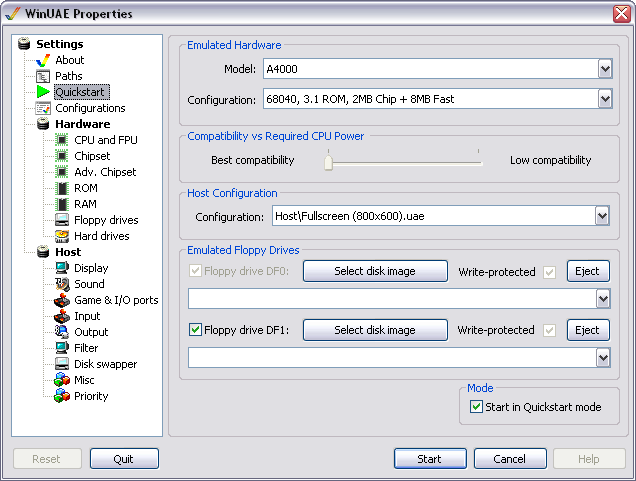The height and width of the screenshot is (481, 636).
Task: Select disk image for drive DF0
Action: pyautogui.click(x=375, y=271)
